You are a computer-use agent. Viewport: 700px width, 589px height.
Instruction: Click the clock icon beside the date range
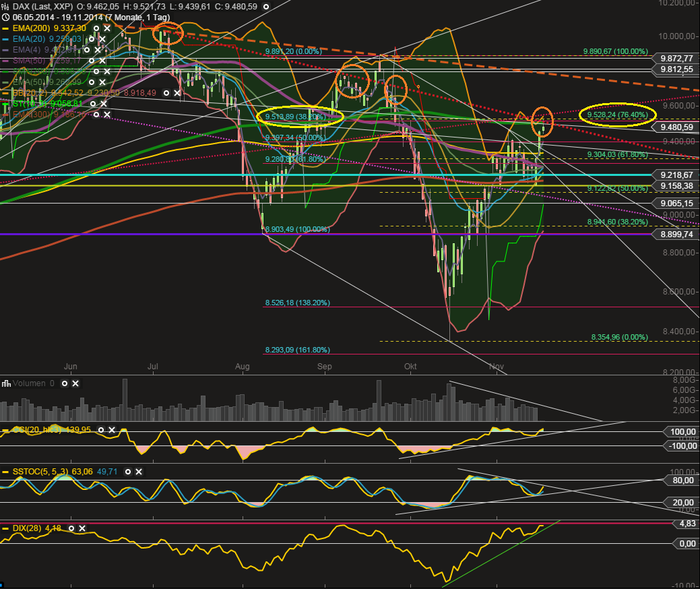[x=6, y=18]
